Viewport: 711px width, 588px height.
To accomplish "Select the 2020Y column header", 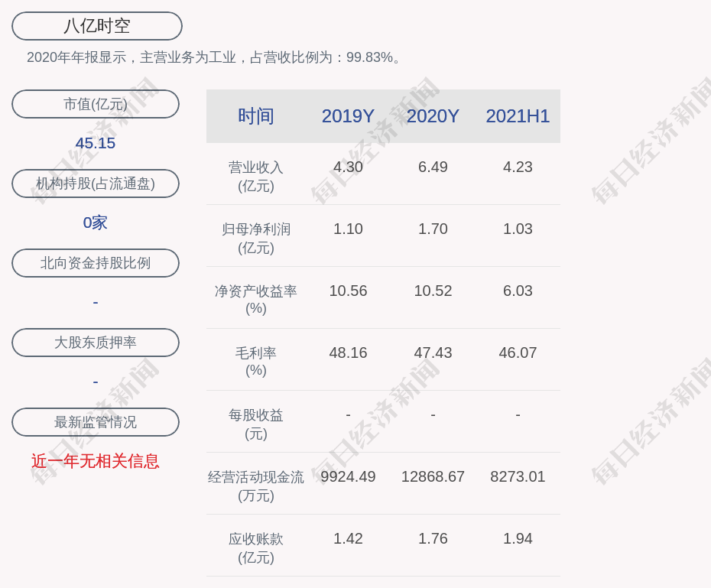I will 433,116.
